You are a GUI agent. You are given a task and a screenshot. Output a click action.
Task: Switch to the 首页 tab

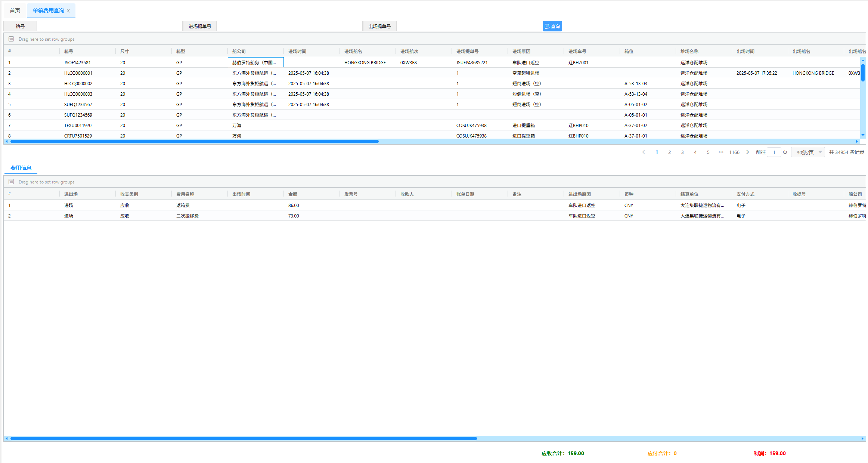15,10
